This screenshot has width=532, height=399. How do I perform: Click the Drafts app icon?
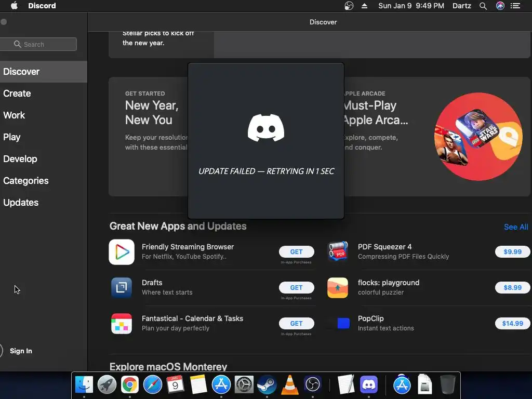click(122, 287)
